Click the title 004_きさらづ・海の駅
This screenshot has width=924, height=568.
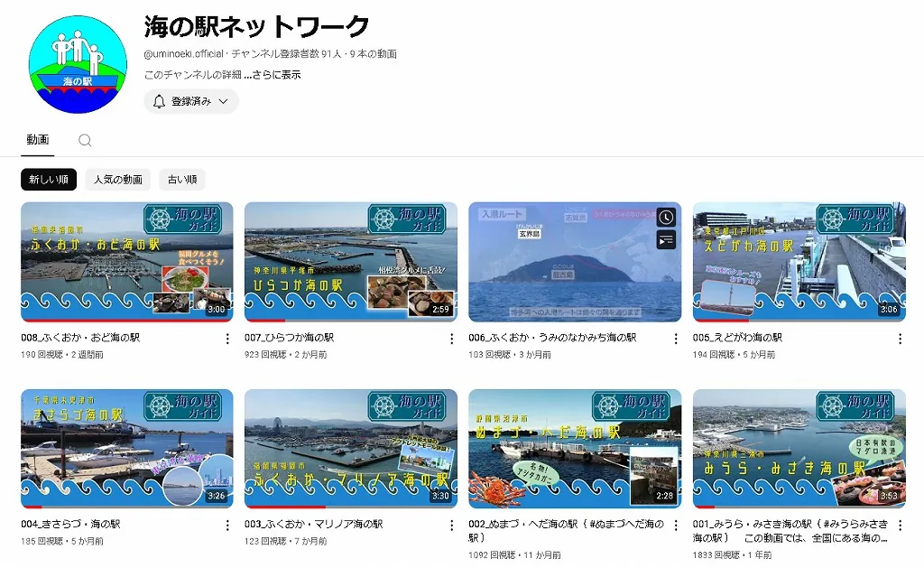[70, 525]
